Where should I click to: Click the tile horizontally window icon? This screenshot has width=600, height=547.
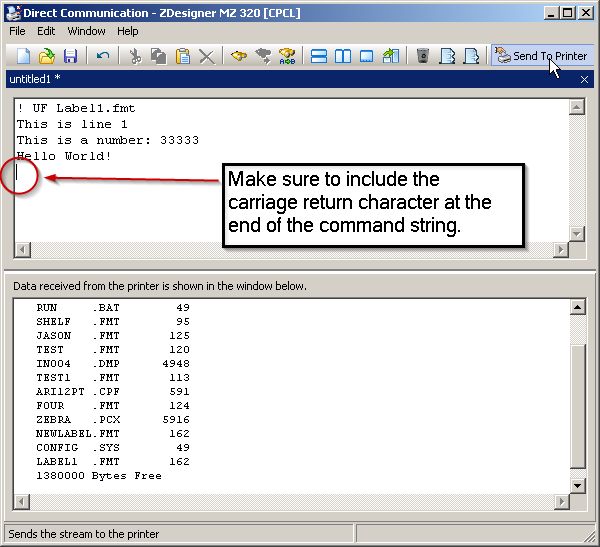click(x=319, y=56)
